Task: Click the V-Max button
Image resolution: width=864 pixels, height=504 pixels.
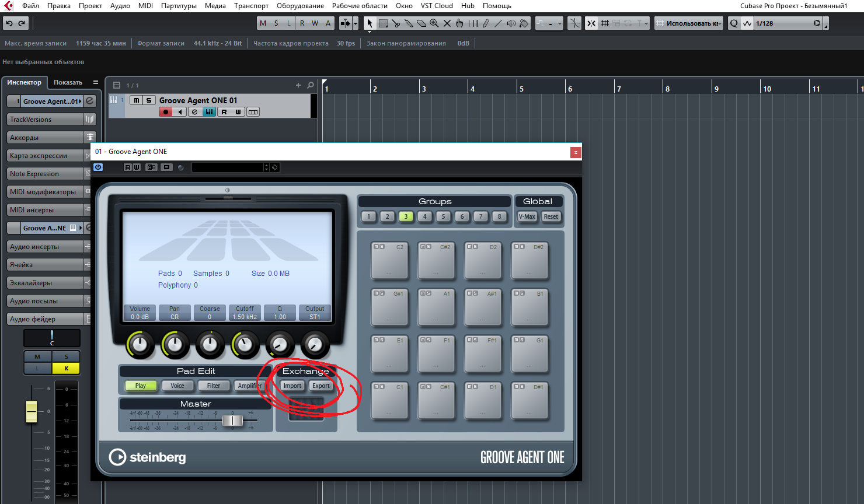Action: (x=527, y=216)
